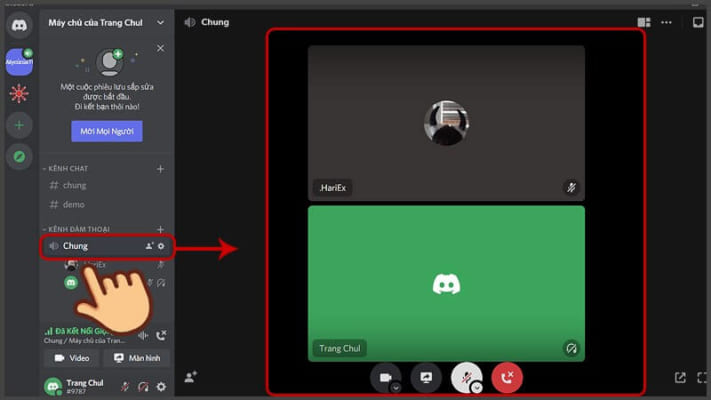711x400 pixels.
Task: Share your screen from call controls
Action: (x=426, y=377)
